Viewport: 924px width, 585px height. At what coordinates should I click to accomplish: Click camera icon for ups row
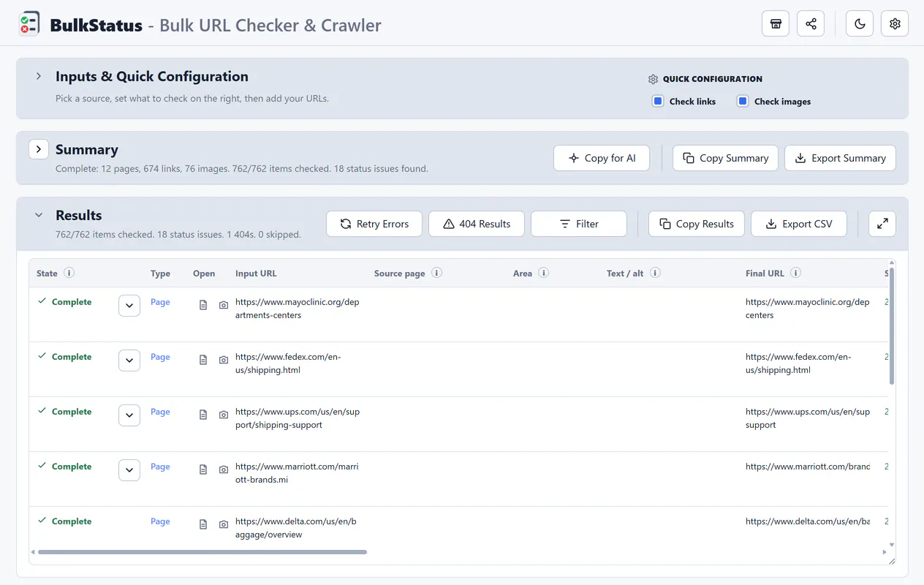point(224,415)
